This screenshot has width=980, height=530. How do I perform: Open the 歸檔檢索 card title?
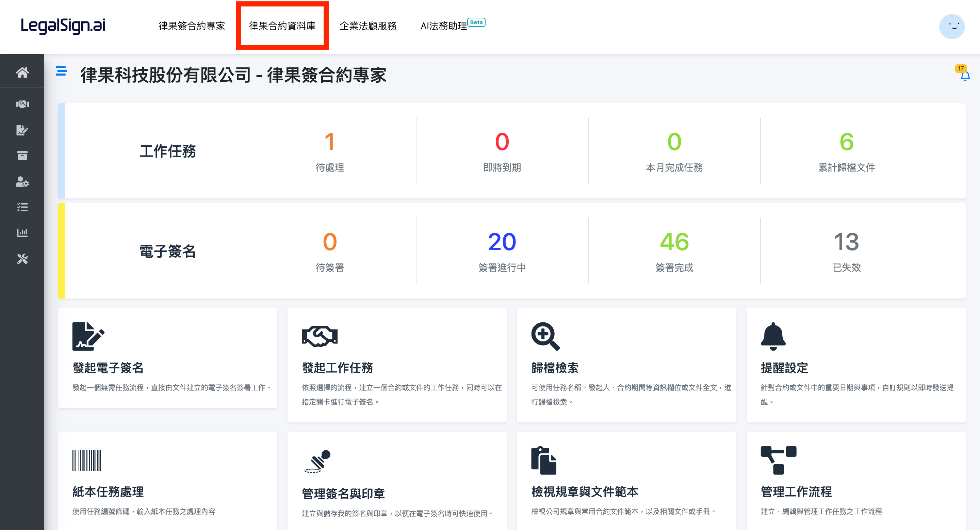[x=555, y=368]
